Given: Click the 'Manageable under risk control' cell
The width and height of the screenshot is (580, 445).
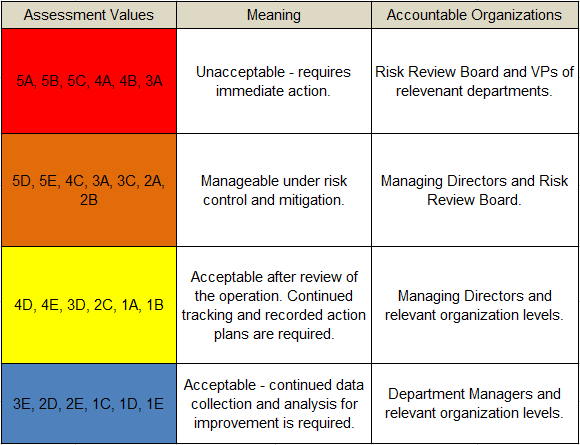Looking at the screenshot, I should 274,190.
